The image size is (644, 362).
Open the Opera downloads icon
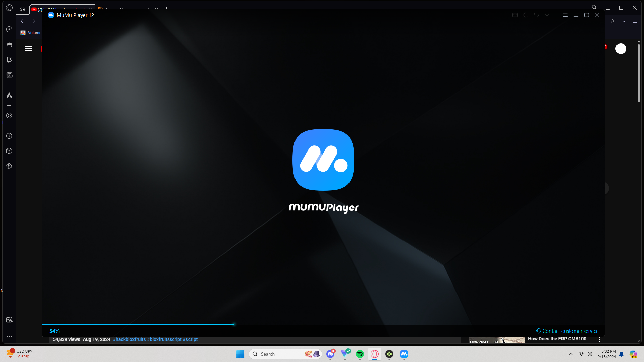[x=624, y=21]
